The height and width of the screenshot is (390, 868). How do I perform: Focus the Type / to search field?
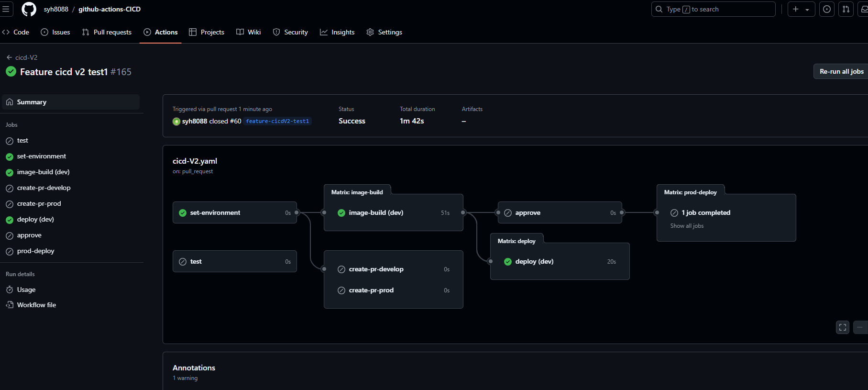[713, 9]
